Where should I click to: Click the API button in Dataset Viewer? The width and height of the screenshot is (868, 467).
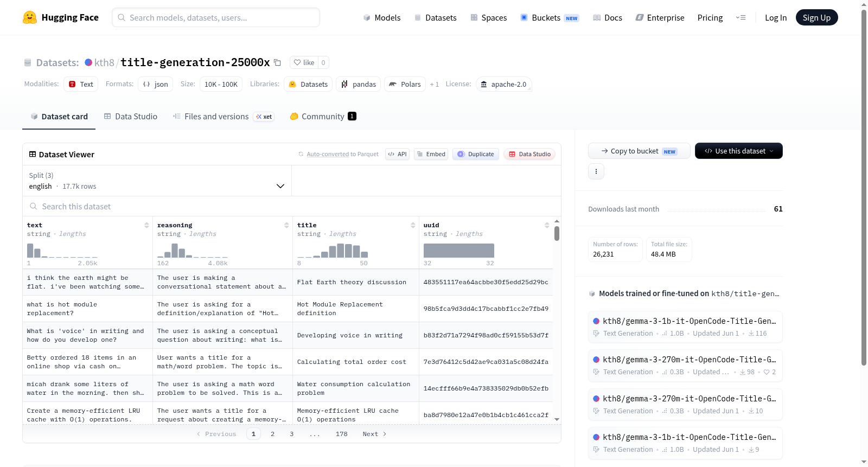[x=397, y=154]
